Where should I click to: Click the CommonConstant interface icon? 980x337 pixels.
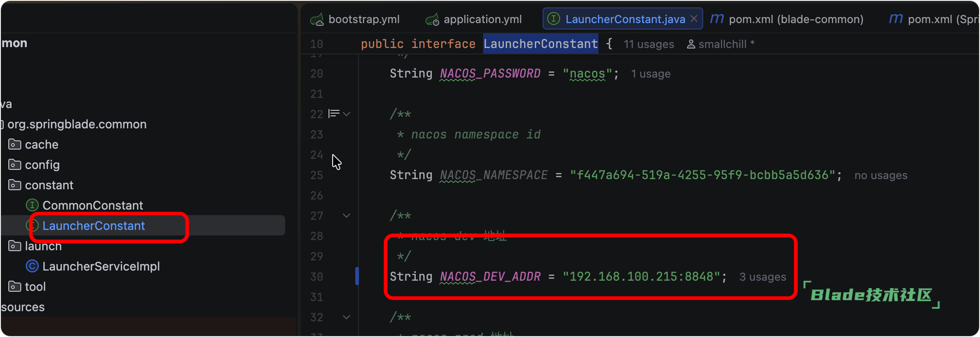coord(32,205)
